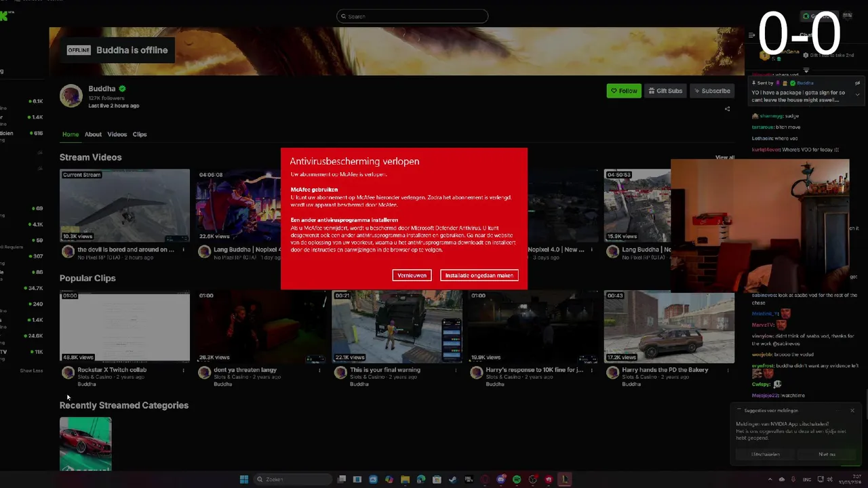Follow the Buddha channel
This screenshot has height=488, width=868.
click(x=624, y=91)
